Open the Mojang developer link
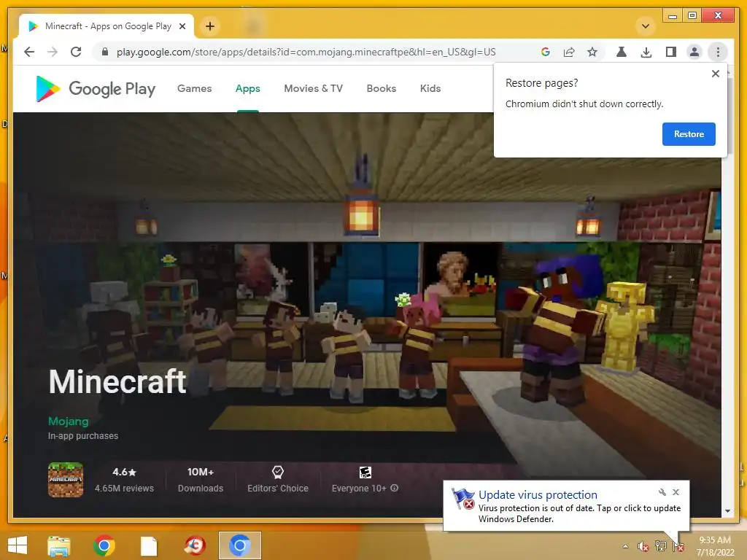747x560 pixels. [68, 421]
